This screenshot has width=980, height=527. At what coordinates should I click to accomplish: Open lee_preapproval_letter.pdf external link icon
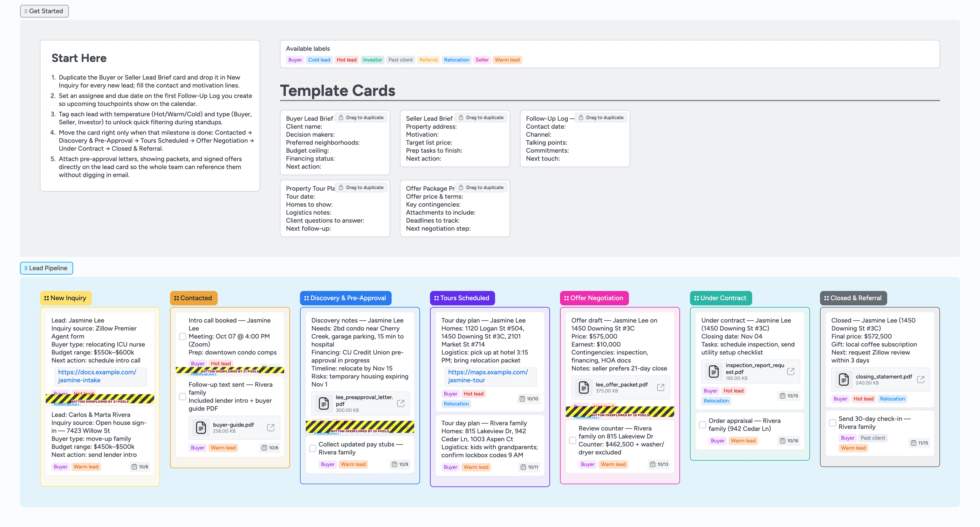coord(401,403)
